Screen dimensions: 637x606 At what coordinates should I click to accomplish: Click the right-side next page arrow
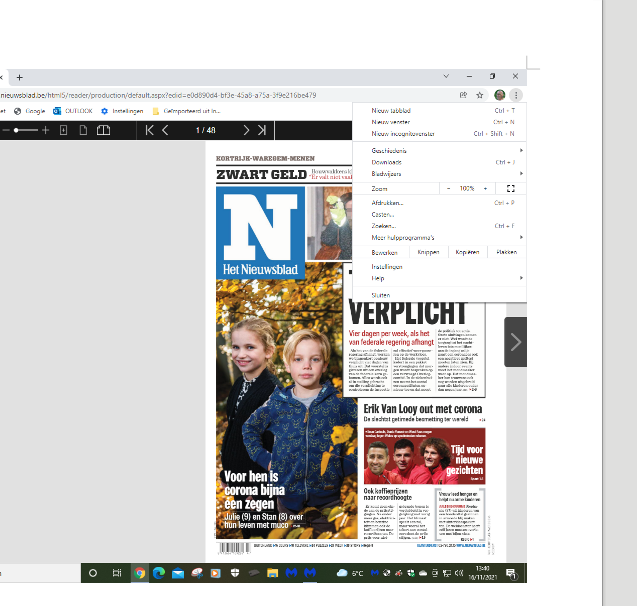[x=515, y=342]
